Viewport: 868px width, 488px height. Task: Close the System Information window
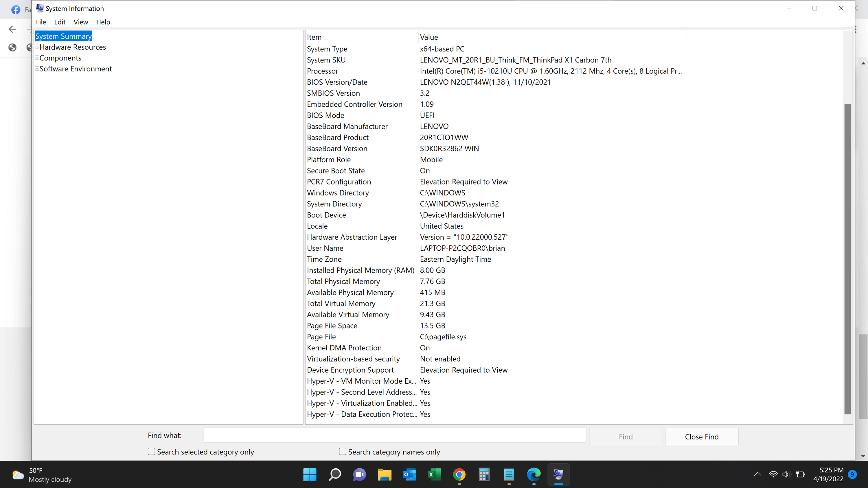pos(841,8)
